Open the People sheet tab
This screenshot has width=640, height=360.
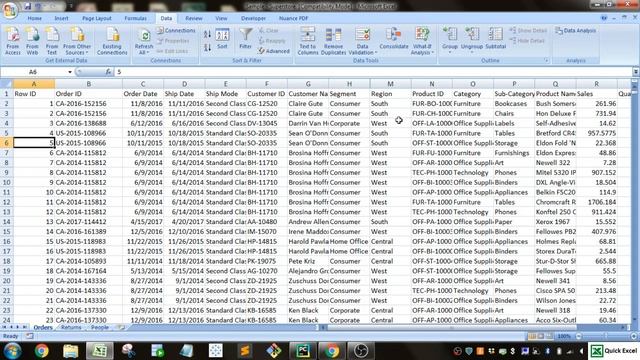pos(100,327)
